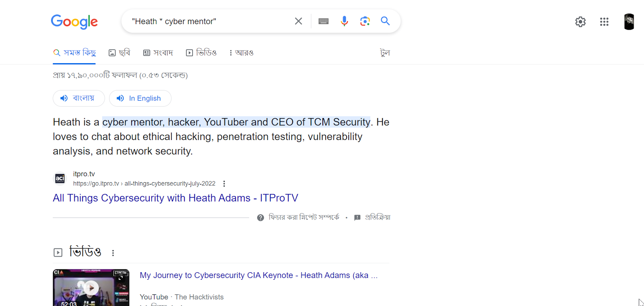Play snippet audio In English

tap(140, 98)
